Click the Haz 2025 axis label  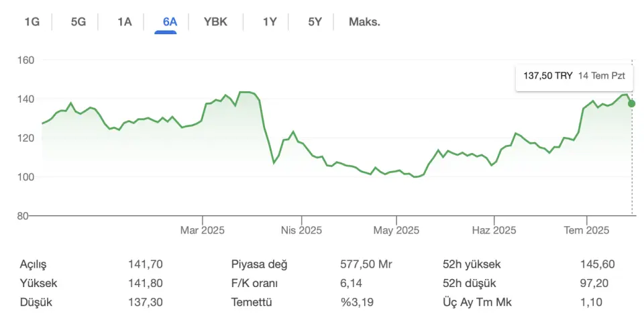[x=494, y=230]
